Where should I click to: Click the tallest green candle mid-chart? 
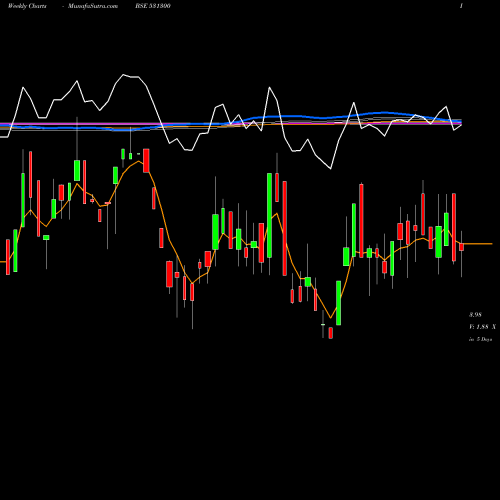pyautogui.click(x=269, y=215)
